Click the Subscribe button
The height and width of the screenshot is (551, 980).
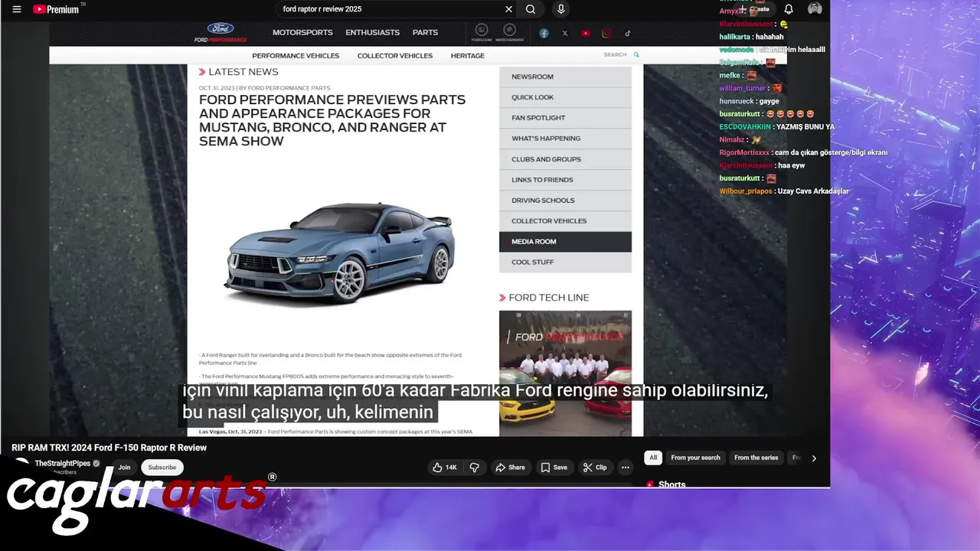(x=162, y=468)
